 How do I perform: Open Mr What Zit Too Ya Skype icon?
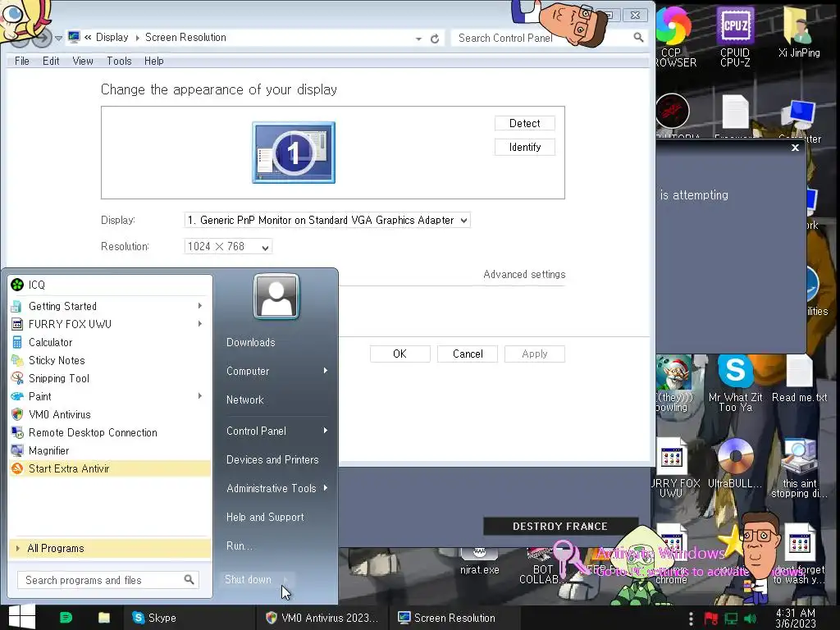click(735, 382)
